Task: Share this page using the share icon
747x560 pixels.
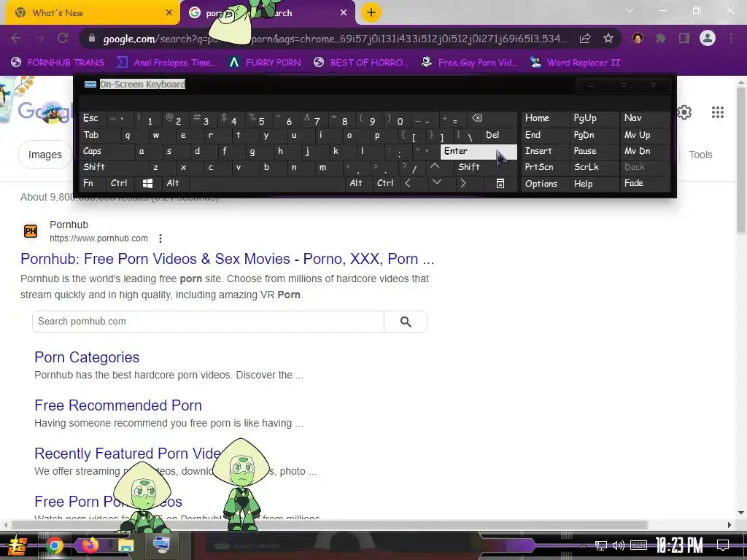Action: tap(585, 39)
